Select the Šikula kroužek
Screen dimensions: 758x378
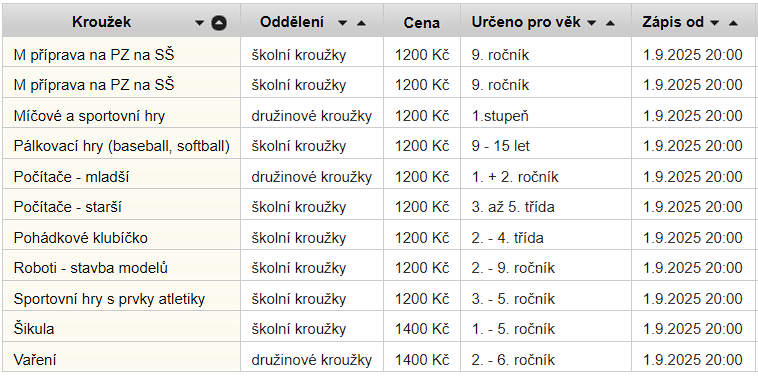click(x=34, y=329)
